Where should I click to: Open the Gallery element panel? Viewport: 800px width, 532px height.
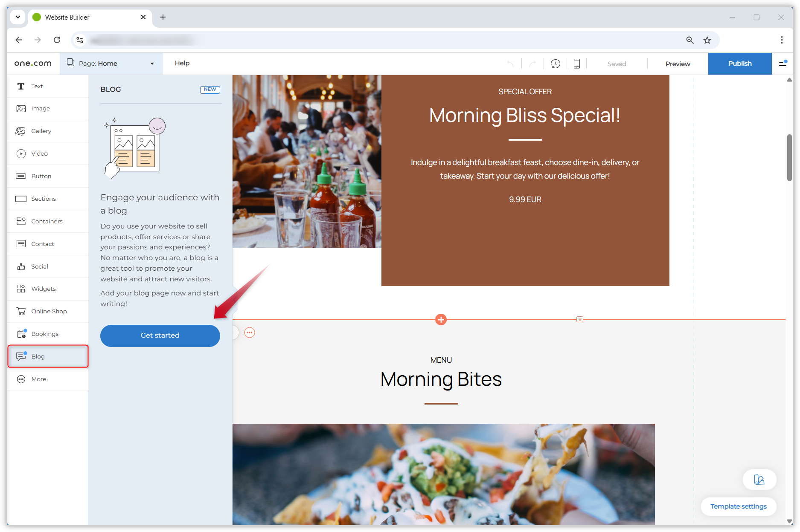[x=41, y=131]
